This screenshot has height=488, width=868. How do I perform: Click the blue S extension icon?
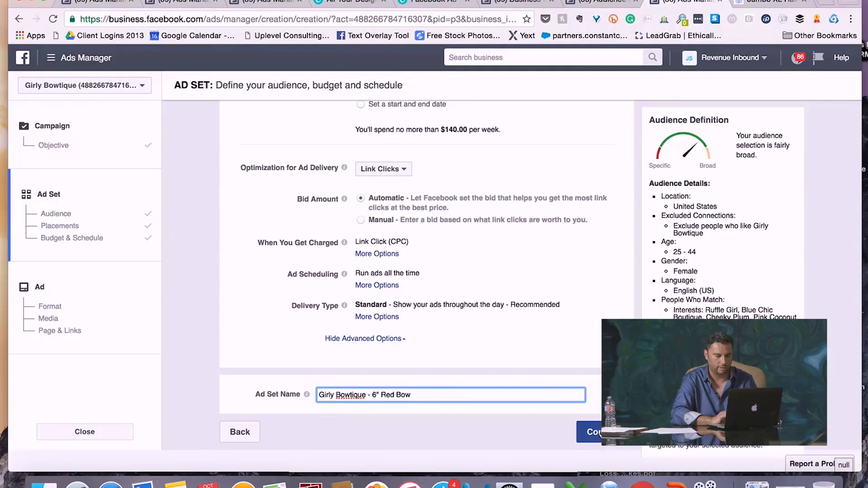pyautogui.click(x=715, y=19)
